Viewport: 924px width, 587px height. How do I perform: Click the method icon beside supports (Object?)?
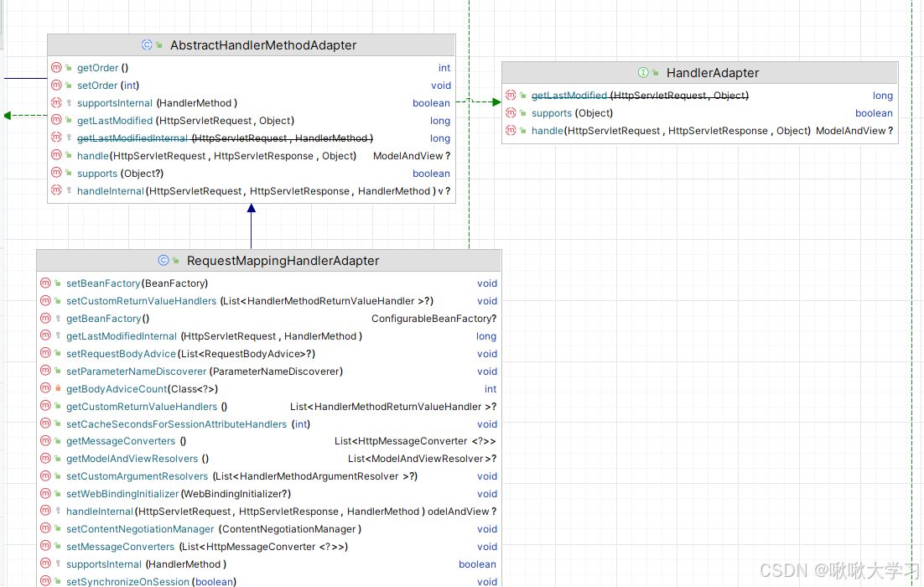(56, 174)
